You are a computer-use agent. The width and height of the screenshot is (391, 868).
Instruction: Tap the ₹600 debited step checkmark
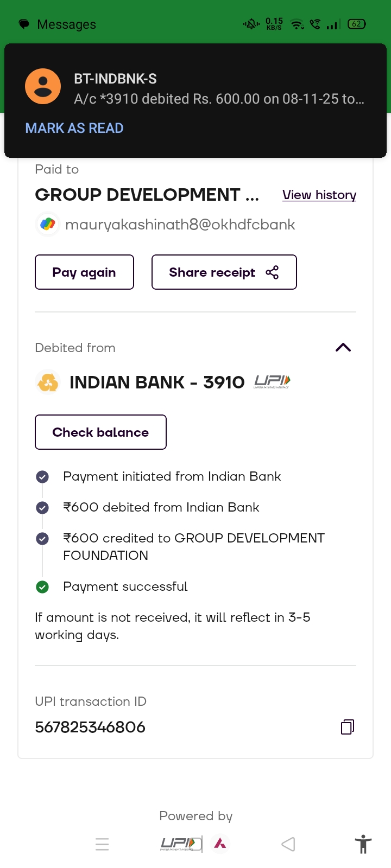point(42,508)
